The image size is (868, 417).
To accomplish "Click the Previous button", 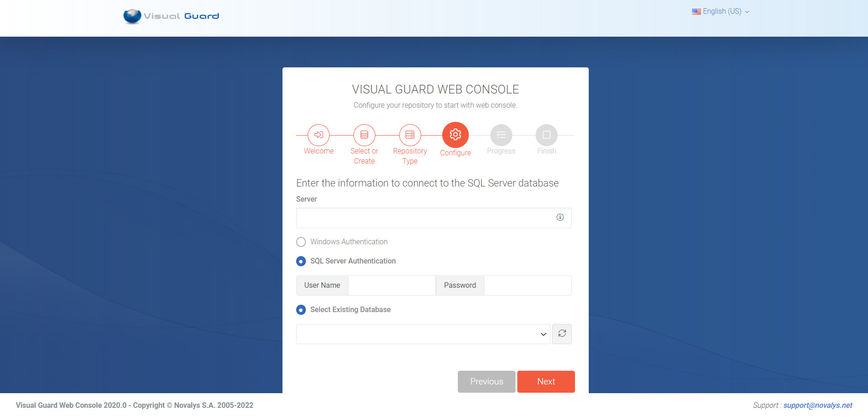I will pyautogui.click(x=486, y=381).
